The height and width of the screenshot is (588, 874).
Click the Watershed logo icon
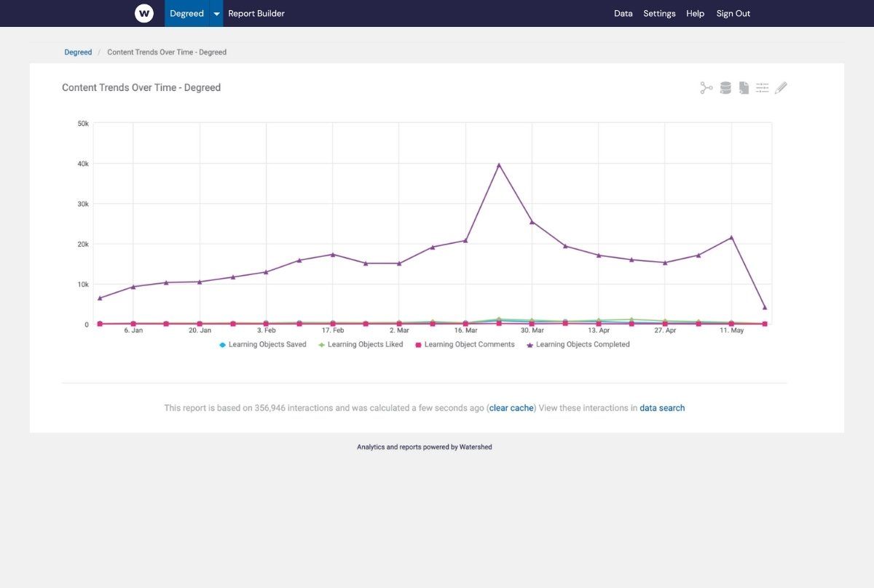coord(144,13)
